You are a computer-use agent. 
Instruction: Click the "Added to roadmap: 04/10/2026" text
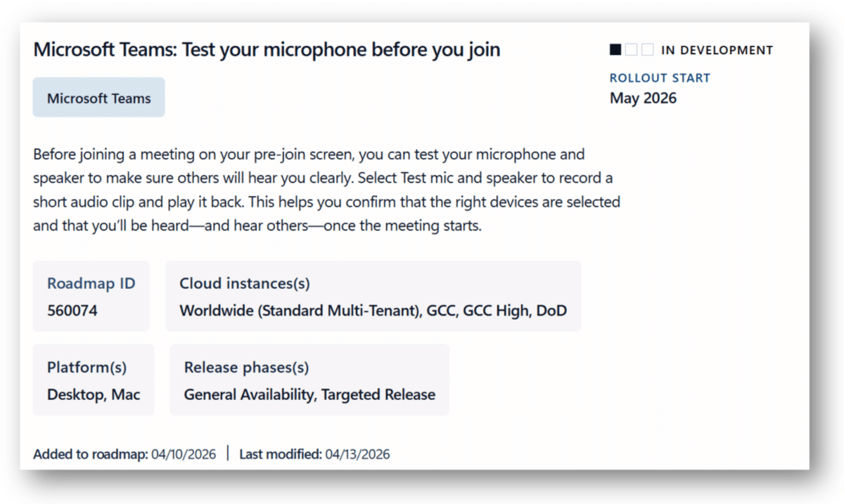124,454
